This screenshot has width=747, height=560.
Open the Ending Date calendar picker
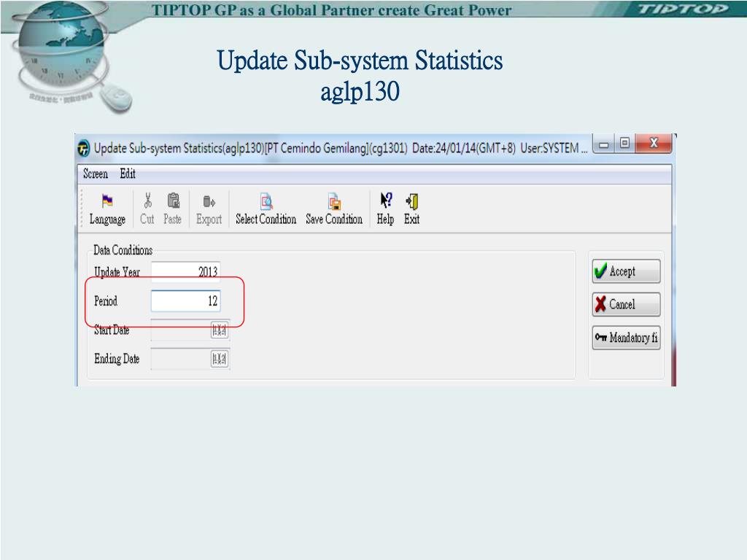(x=219, y=359)
